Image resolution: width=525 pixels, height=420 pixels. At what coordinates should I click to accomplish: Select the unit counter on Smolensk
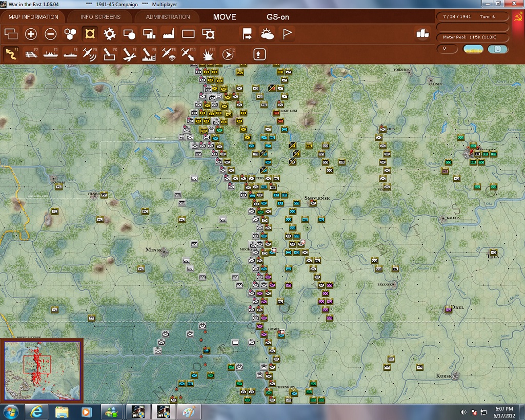tap(313, 203)
